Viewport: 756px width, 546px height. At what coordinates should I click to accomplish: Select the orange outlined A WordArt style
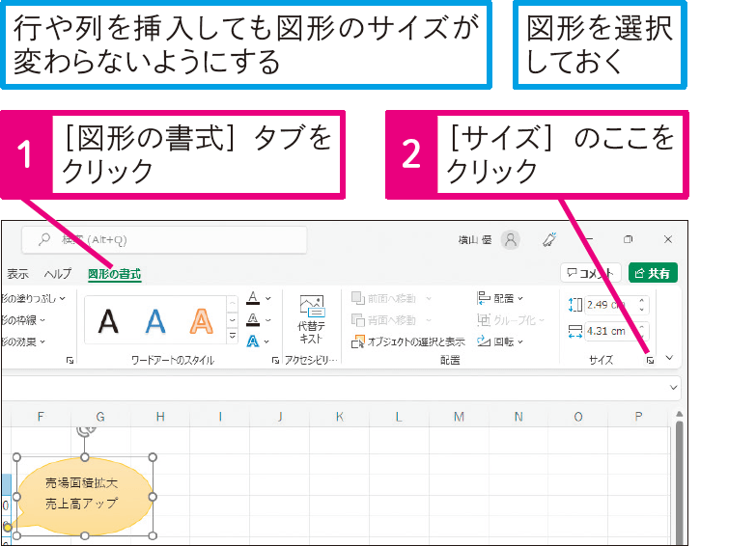(202, 321)
